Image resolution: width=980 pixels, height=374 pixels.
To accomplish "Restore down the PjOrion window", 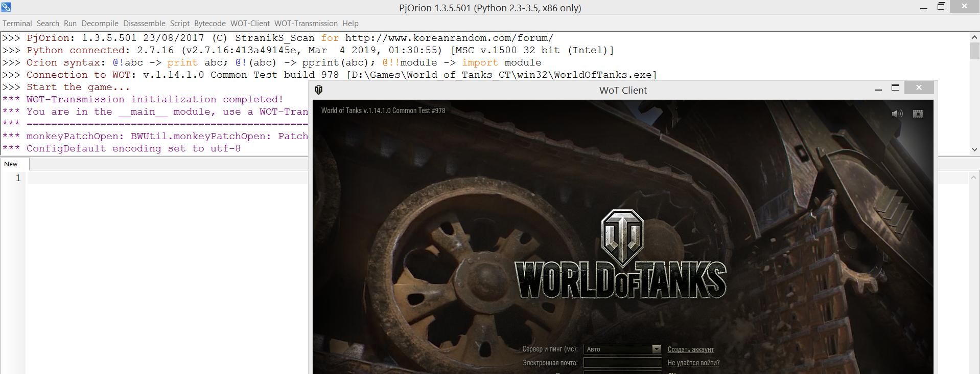I will coord(941,7).
